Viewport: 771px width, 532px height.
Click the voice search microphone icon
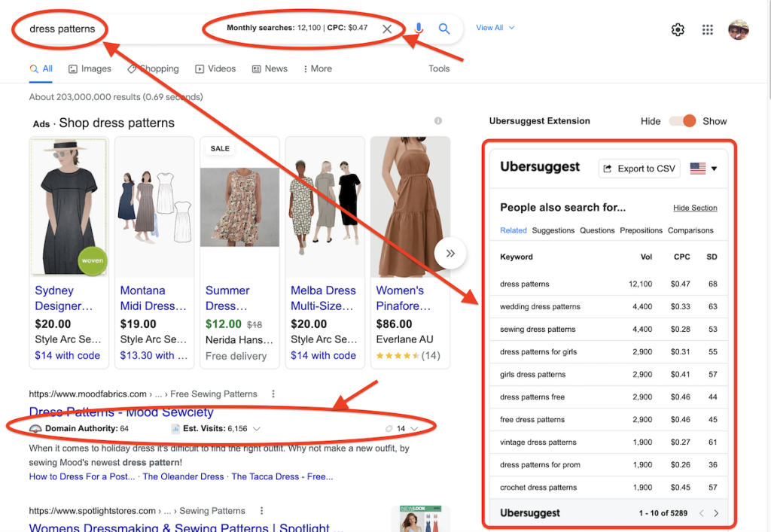[x=419, y=29]
